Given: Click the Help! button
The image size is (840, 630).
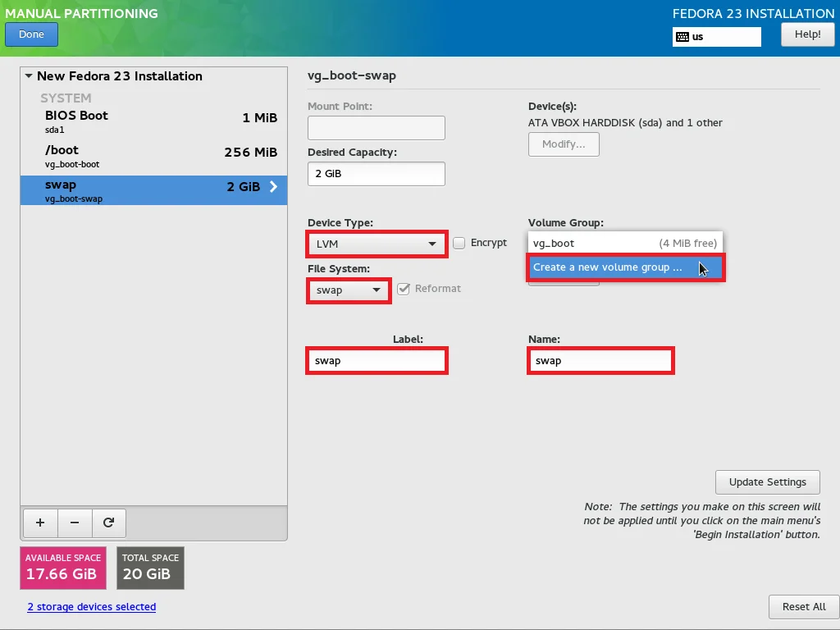Looking at the screenshot, I should 807,34.
